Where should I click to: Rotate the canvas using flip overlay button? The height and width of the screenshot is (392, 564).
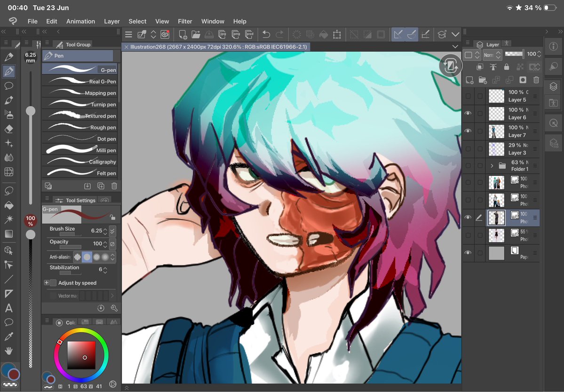[x=450, y=66]
